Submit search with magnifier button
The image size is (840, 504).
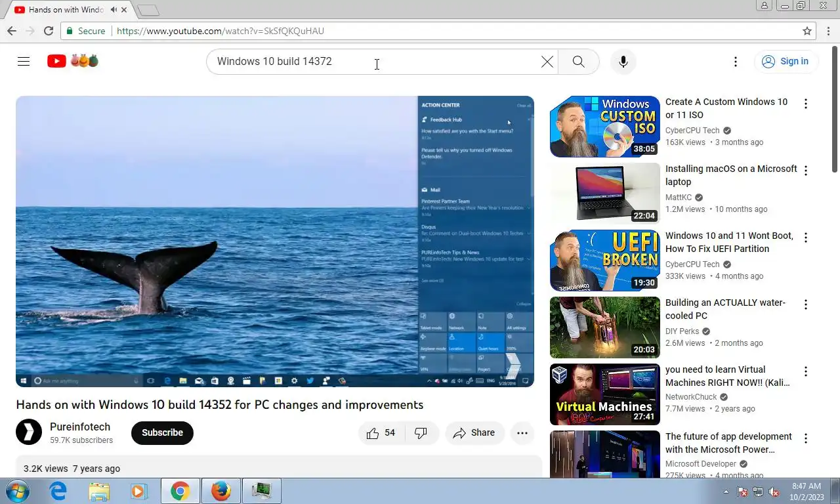pyautogui.click(x=578, y=61)
